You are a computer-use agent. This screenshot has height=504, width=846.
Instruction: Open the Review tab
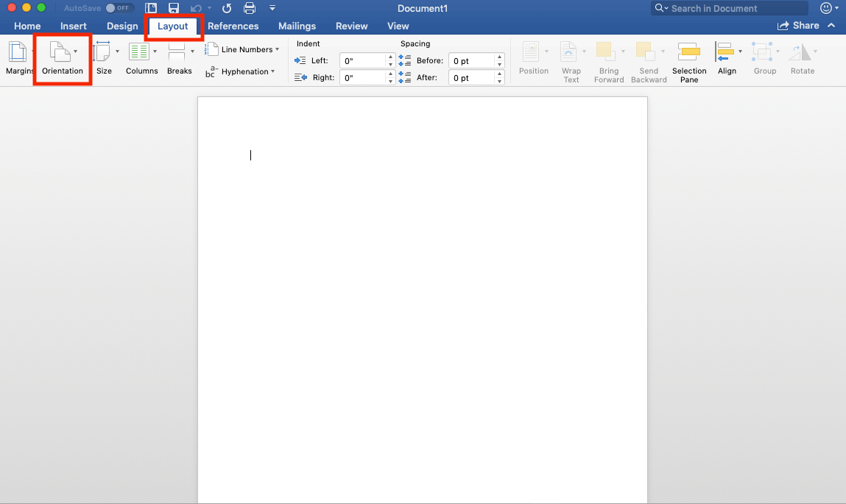(x=351, y=25)
